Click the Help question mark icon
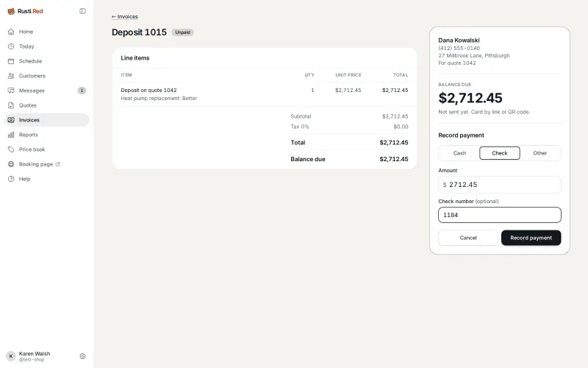This screenshot has width=588, height=368. click(x=11, y=179)
